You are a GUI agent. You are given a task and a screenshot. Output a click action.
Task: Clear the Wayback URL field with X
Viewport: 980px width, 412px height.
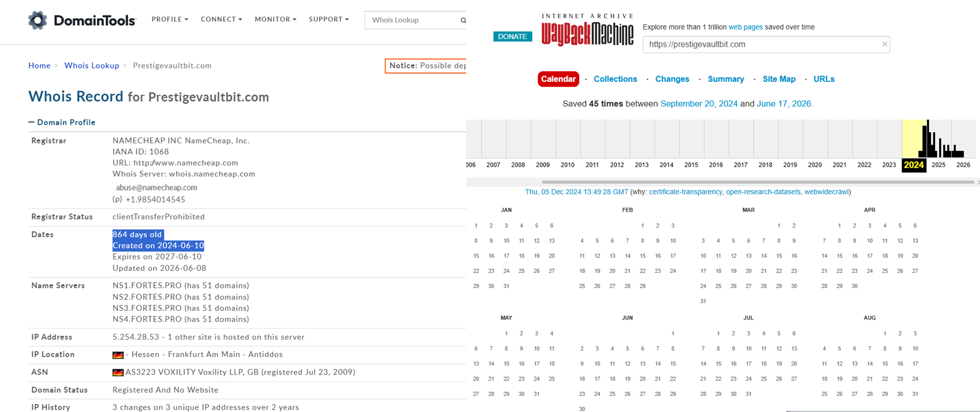pyautogui.click(x=885, y=44)
